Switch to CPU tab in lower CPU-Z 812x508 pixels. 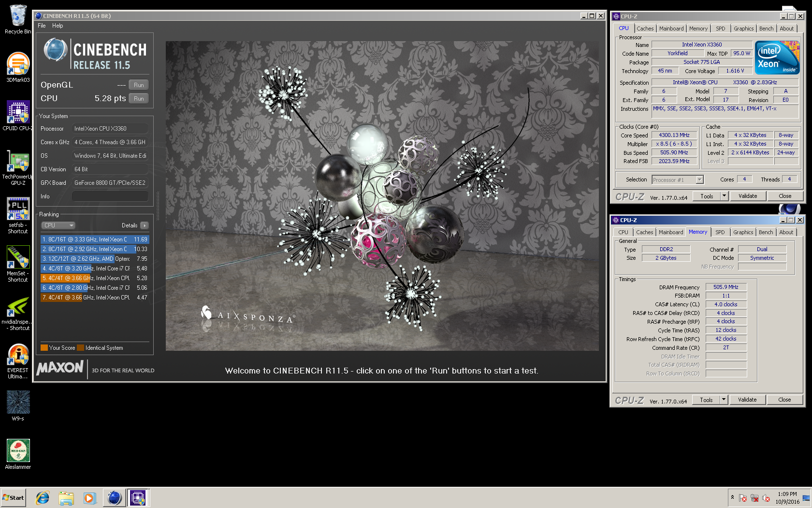coord(623,232)
